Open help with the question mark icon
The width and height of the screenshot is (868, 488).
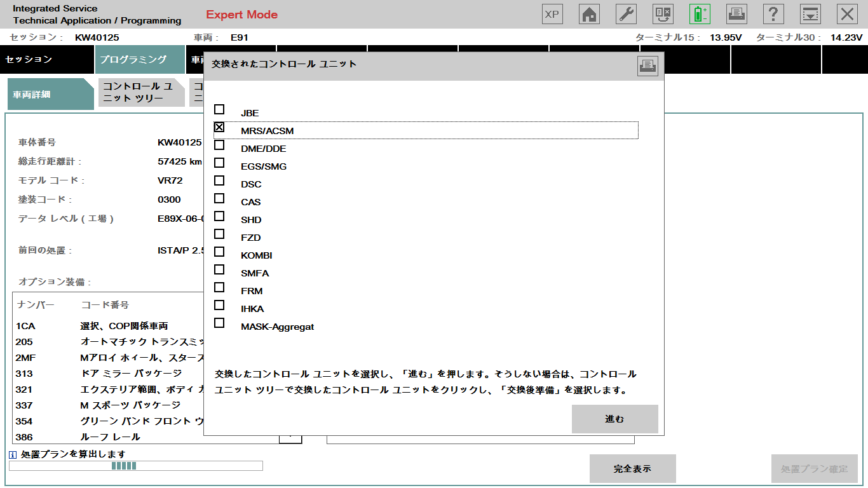click(x=773, y=14)
